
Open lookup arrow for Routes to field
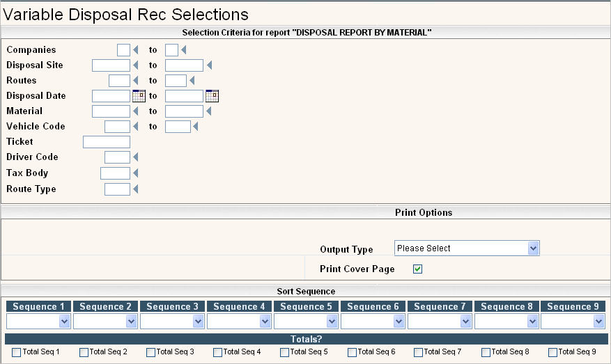192,81
